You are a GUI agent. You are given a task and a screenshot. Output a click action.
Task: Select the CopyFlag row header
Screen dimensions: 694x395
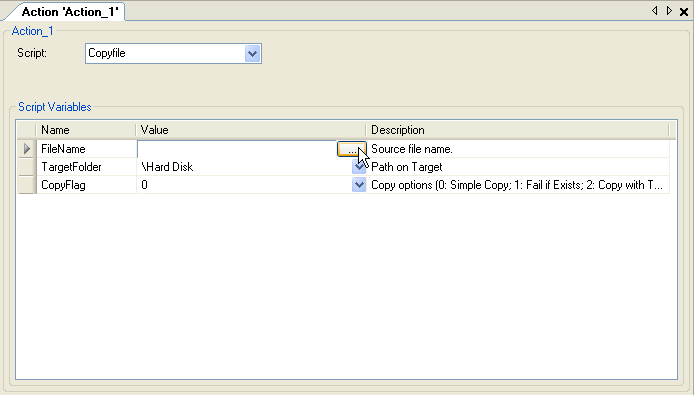click(27, 185)
